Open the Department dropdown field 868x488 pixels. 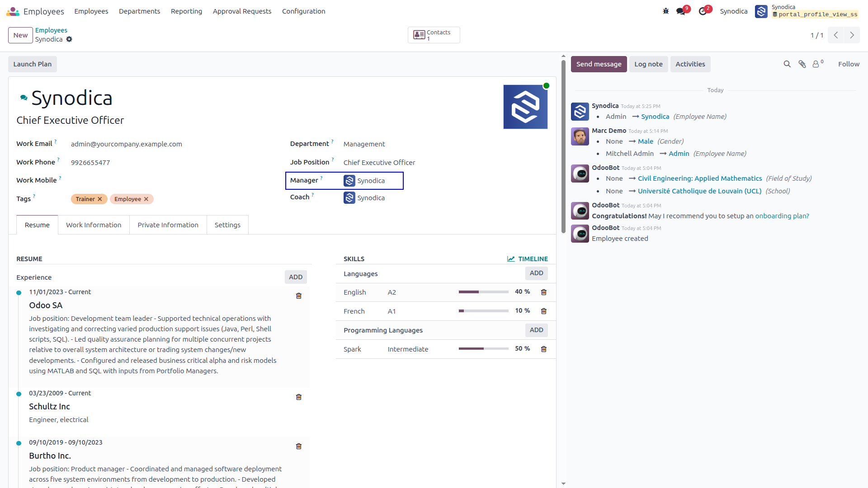tap(445, 144)
